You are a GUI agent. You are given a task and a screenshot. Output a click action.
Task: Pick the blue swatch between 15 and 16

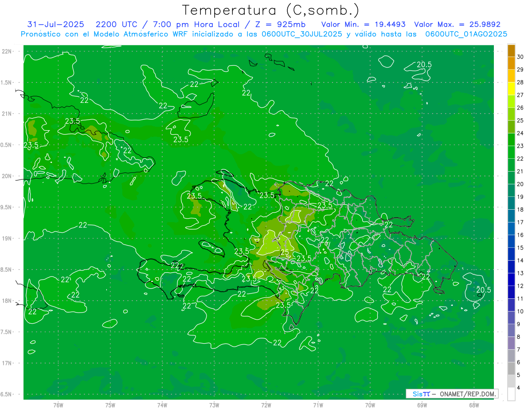coord(511,241)
